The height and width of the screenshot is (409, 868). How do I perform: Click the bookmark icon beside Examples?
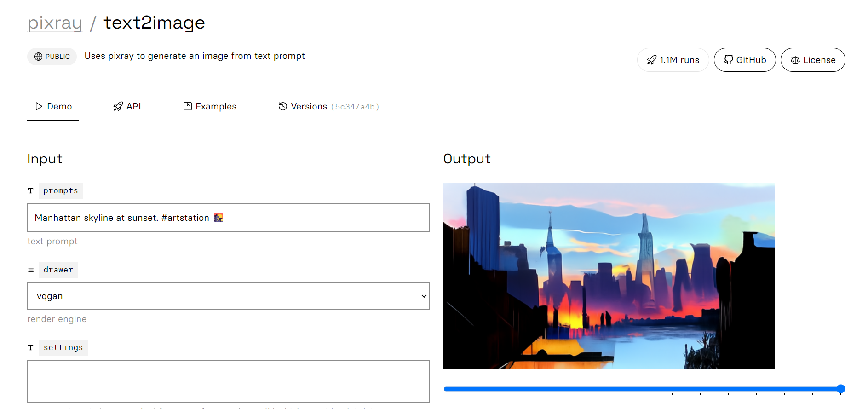click(x=188, y=106)
